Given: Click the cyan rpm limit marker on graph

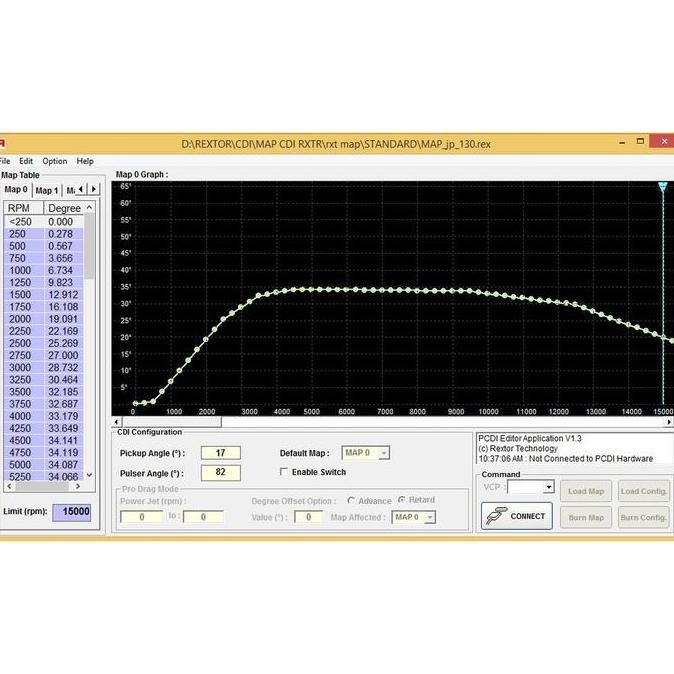Looking at the screenshot, I should 662,187.
